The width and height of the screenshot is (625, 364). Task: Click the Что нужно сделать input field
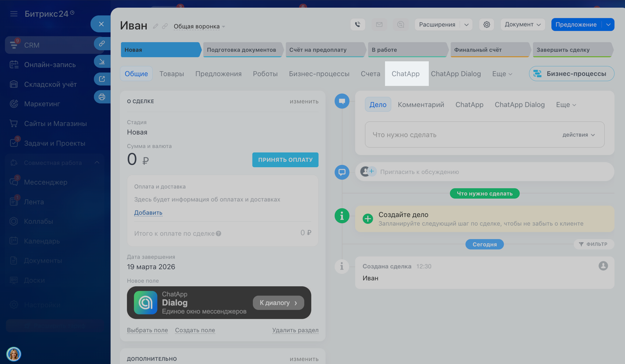tap(461, 135)
